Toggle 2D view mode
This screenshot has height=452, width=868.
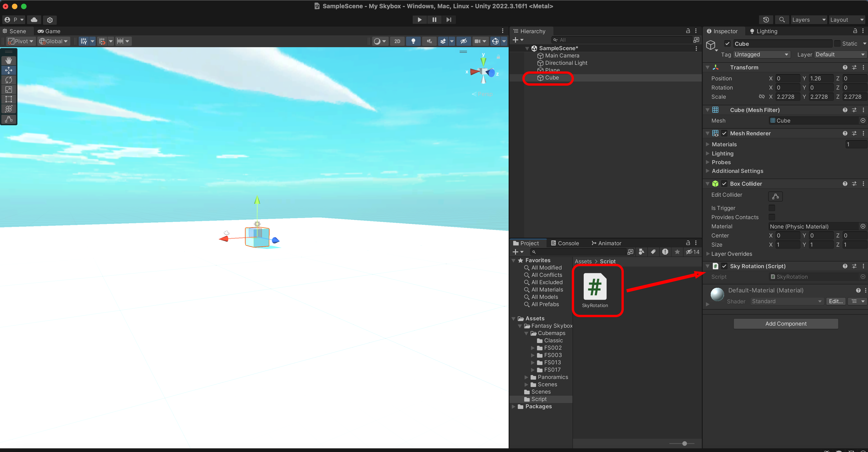tap(397, 41)
